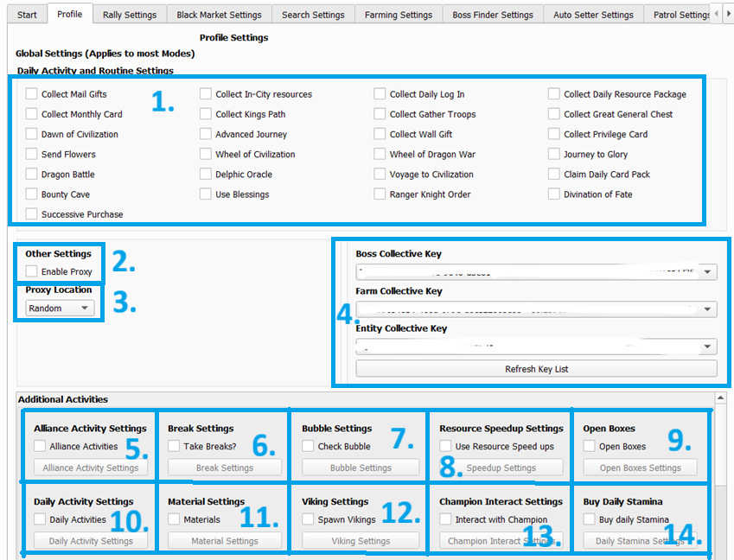Toggle the Enable Proxy checkbox
This screenshot has height=560, width=734.
click(32, 272)
